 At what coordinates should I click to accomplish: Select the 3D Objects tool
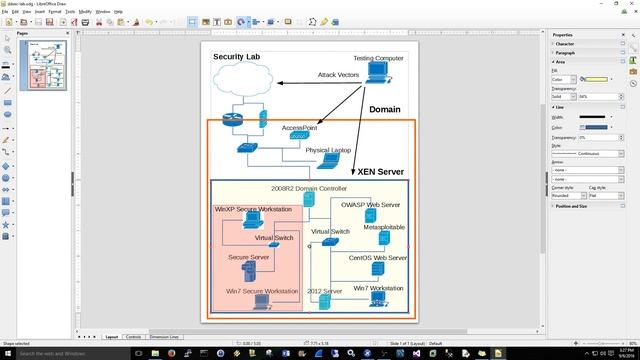(x=6, y=236)
